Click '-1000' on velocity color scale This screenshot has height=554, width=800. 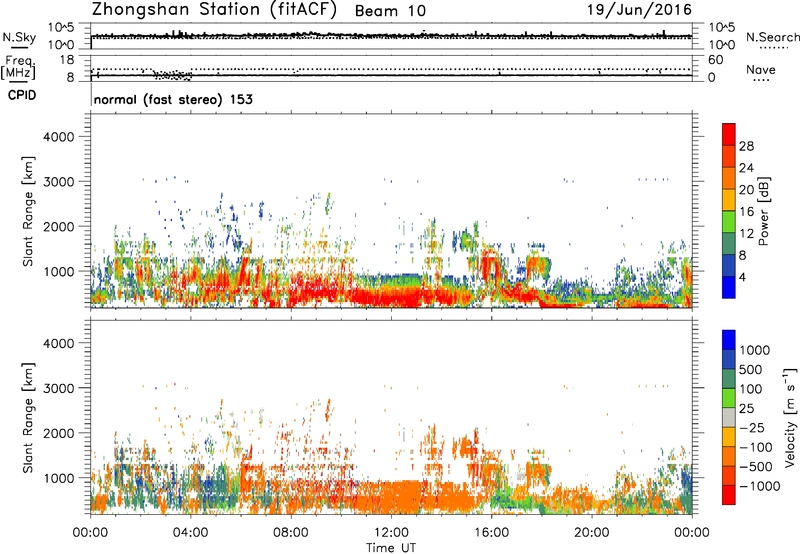click(x=760, y=486)
